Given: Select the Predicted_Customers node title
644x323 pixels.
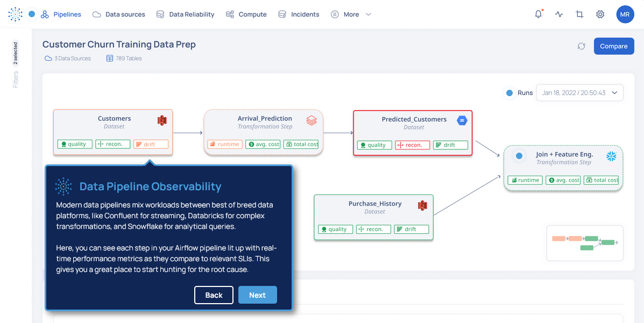Looking at the screenshot, I should pyautogui.click(x=414, y=119).
